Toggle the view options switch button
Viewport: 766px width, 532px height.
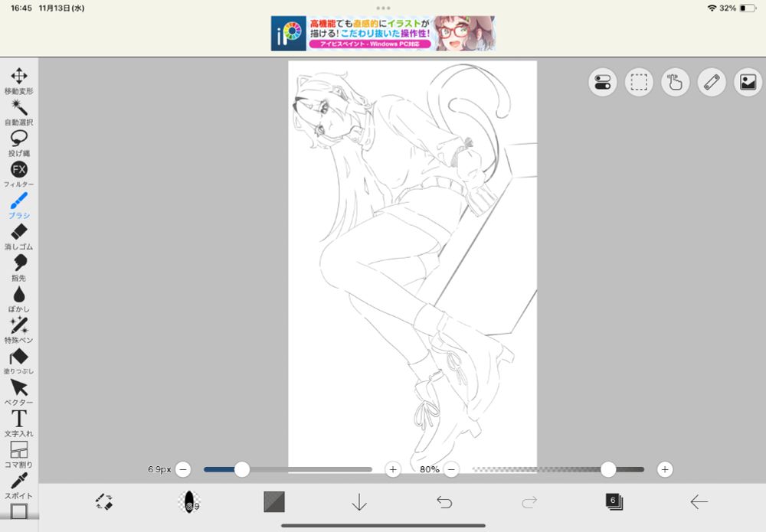tap(602, 82)
